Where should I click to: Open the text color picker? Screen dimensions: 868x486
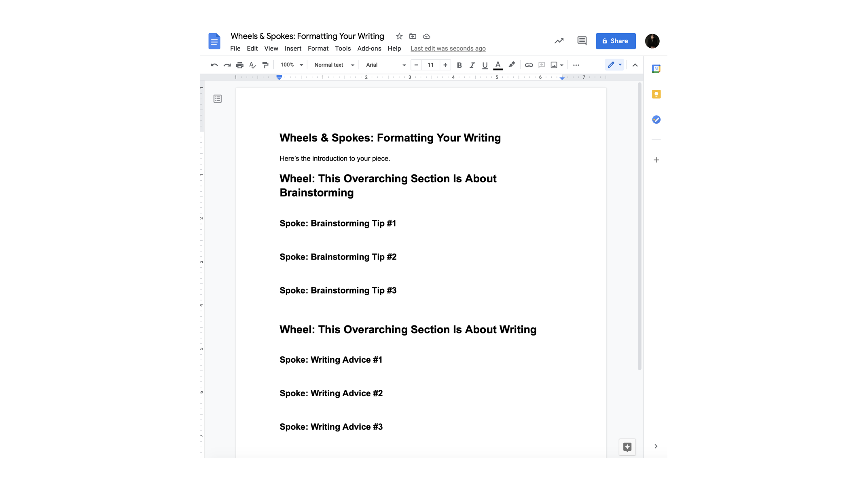pyautogui.click(x=498, y=65)
